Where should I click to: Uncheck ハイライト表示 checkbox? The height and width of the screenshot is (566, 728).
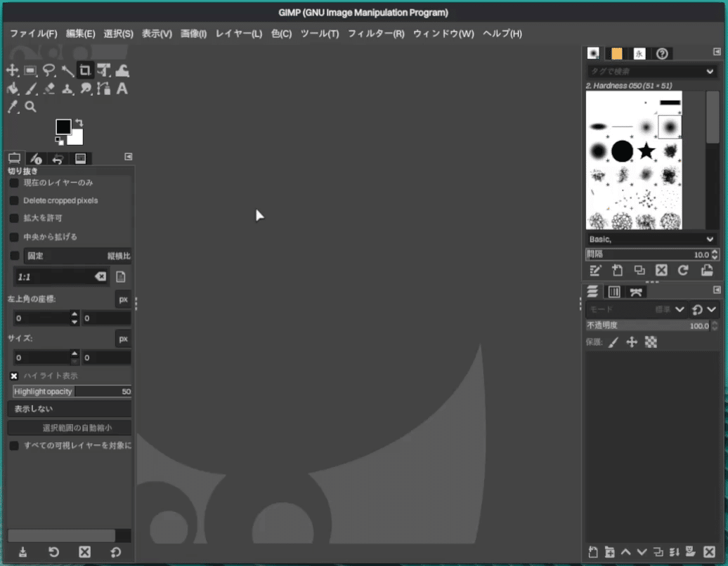click(x=14, y=376)
